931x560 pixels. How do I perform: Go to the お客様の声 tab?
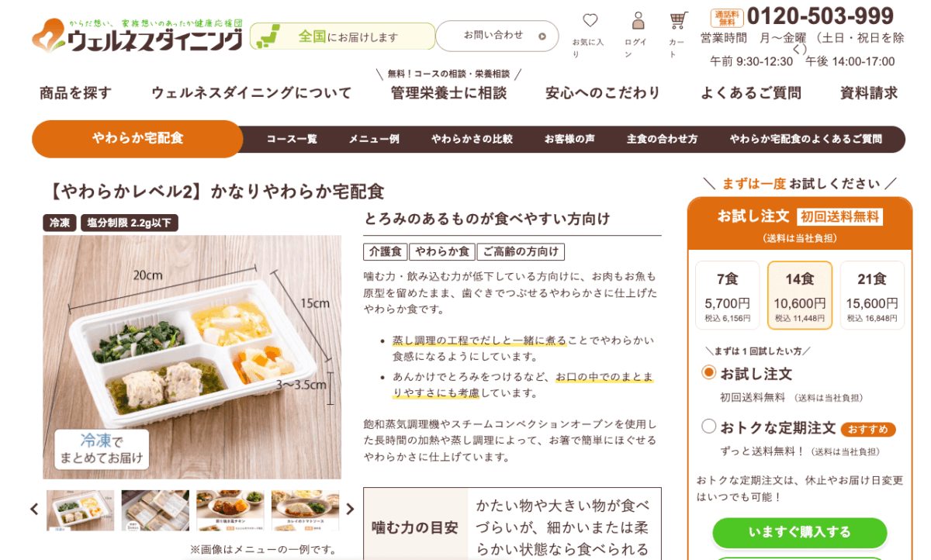pos(569,140)
